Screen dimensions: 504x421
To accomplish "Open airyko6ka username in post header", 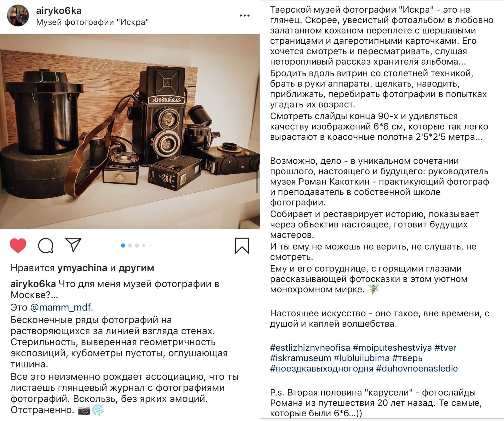I will pos(59,11).
